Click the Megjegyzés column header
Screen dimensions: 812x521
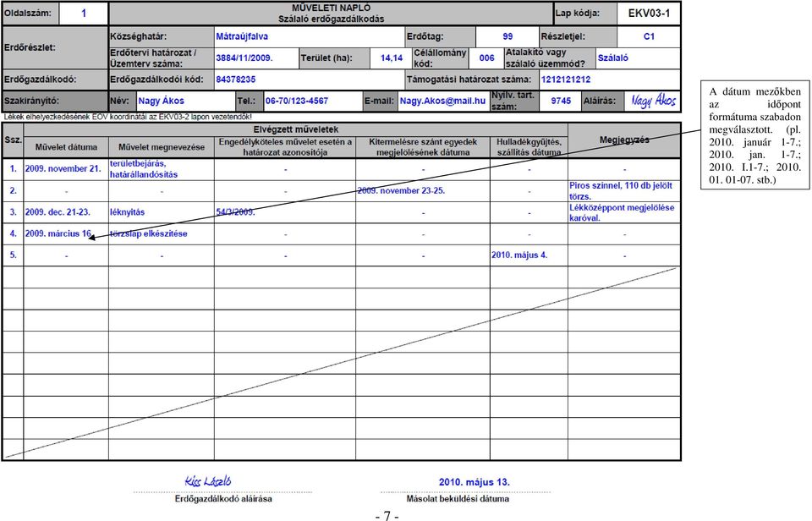coord(624,140)
